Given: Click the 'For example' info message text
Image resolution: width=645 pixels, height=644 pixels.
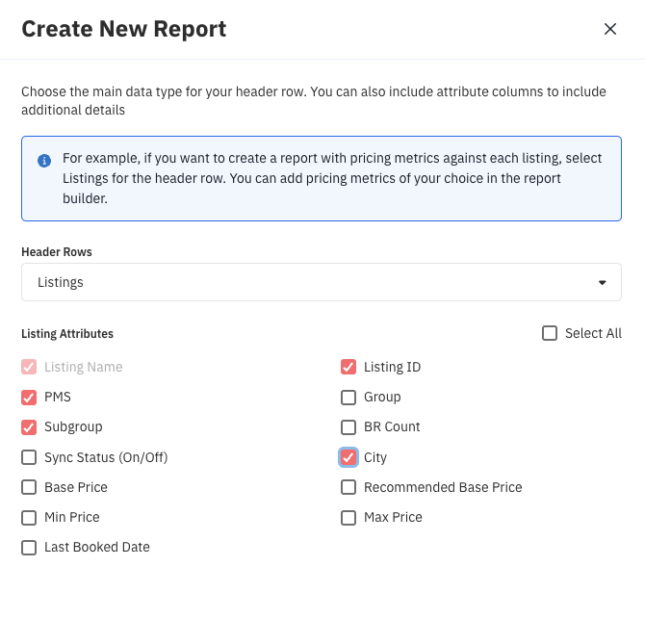Looking at the screenshot, I should point(332,178).
